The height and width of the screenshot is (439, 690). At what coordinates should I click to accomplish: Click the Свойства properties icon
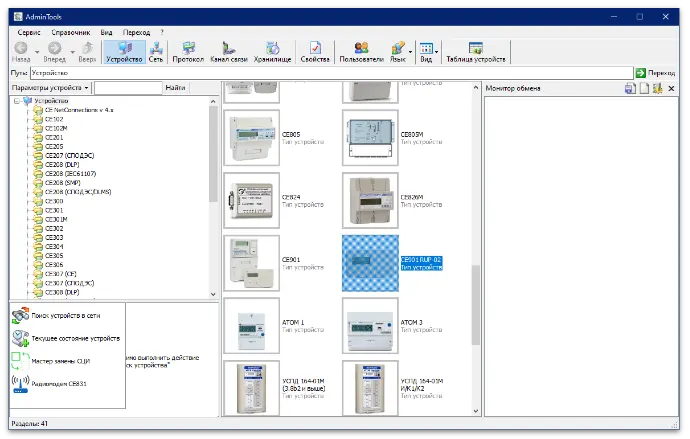(x=314, y=51)
